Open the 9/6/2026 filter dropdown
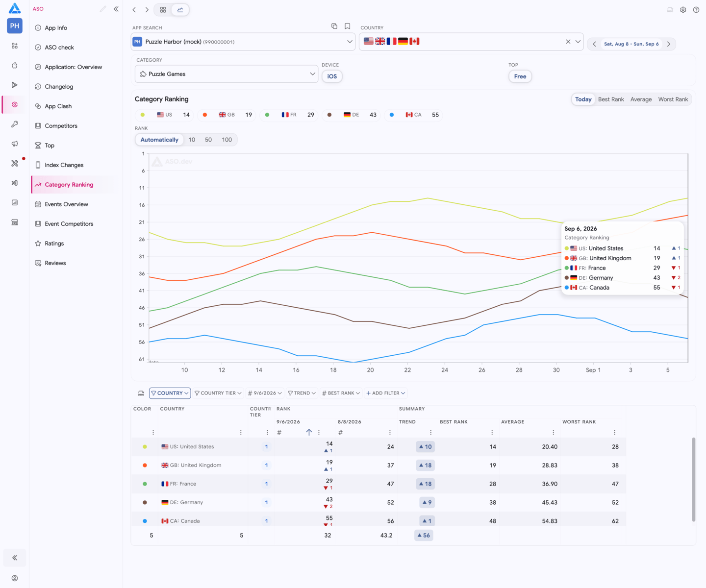This screenshot has width=706, height=588. coord(265,393)
